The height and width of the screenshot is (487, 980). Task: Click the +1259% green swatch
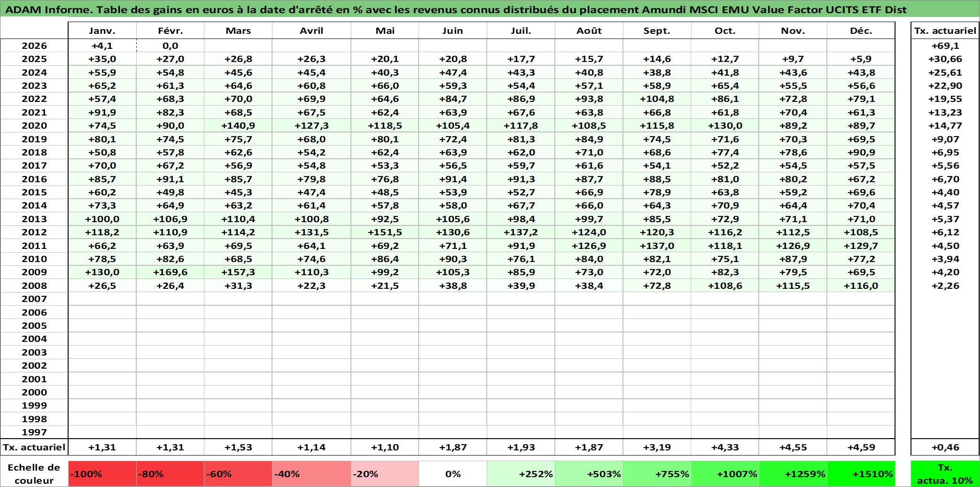(x=793, y=474)
